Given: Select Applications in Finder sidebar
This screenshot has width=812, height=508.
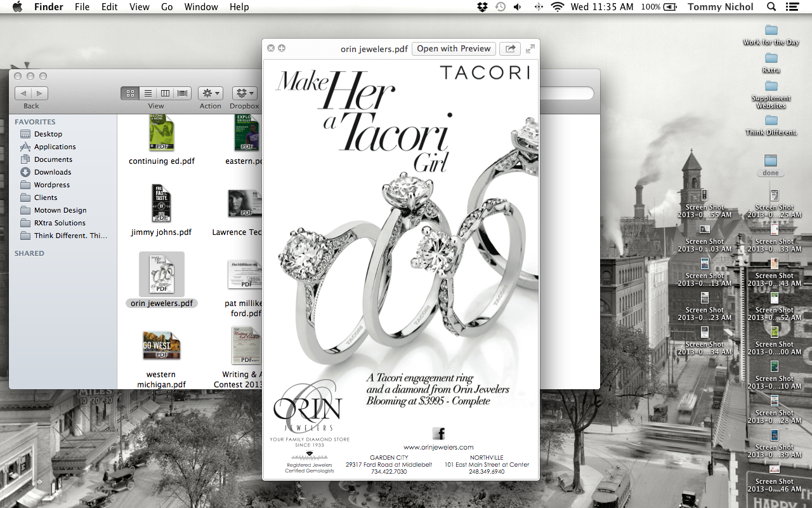Looking at the screenshot, I should pos(55,147).
